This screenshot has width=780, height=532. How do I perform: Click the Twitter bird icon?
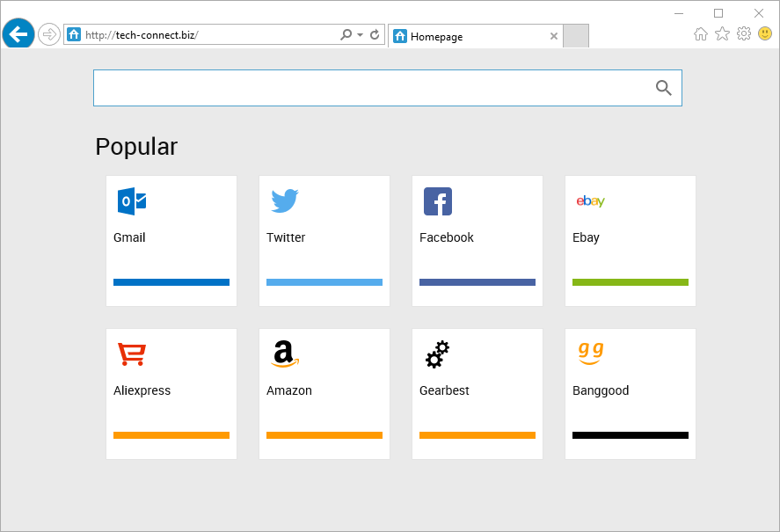[285, 201]
